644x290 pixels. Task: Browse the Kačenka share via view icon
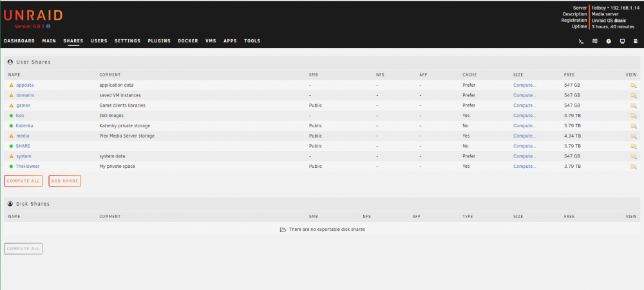point(633,126)
